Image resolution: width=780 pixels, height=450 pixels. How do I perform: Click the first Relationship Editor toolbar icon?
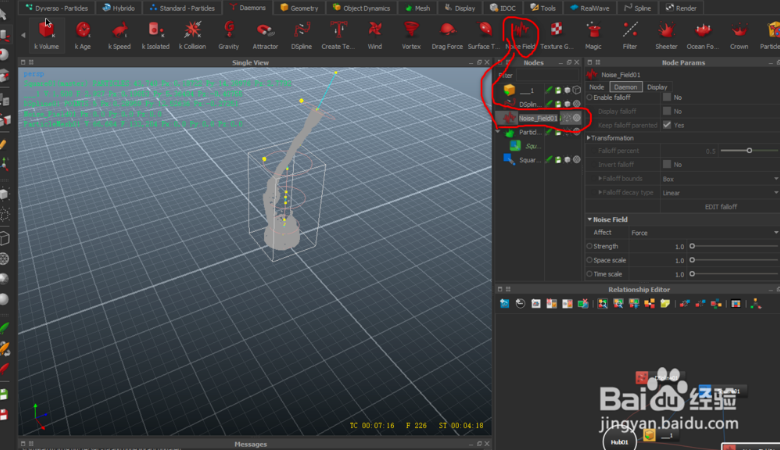(x=504, y=303)
